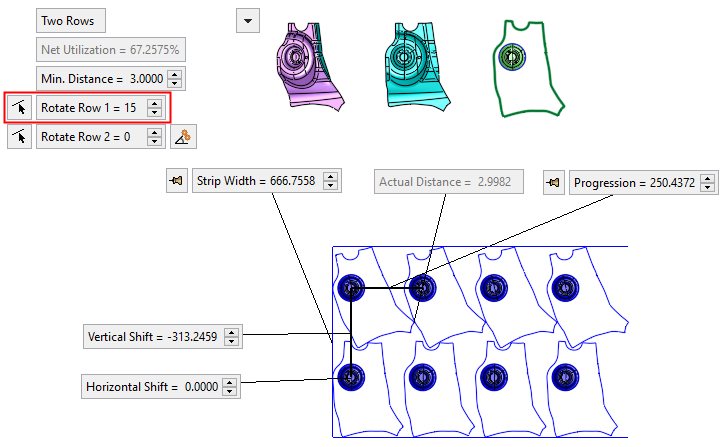Increase Vertical Shift with up arrow
The height and width of the screenshot is (447, 725).
[x=231, y=332]
